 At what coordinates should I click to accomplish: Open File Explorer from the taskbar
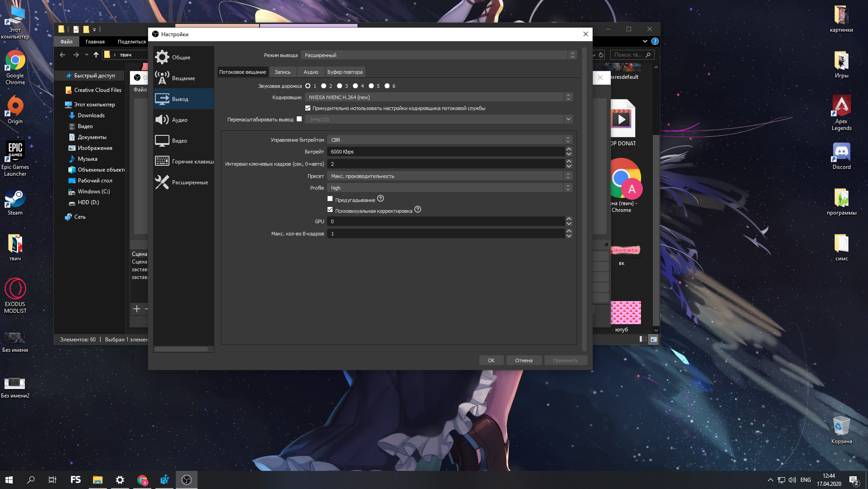point(98,480)
